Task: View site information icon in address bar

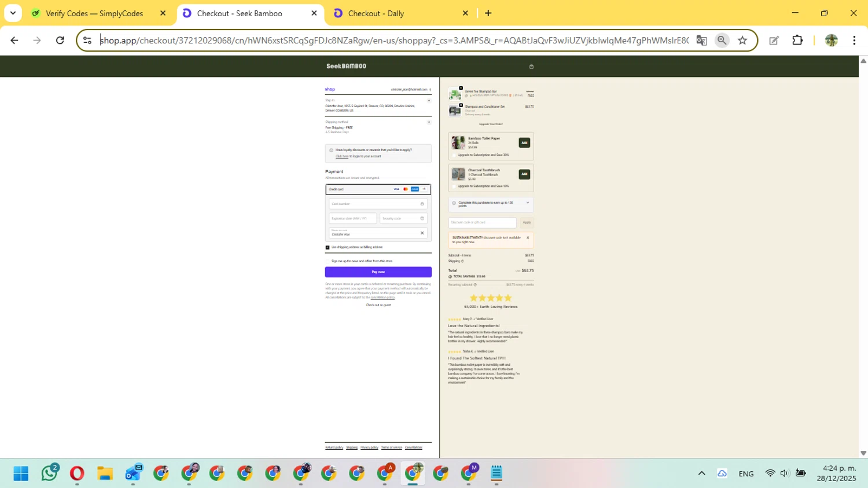Action: click(x=87, y=40)
